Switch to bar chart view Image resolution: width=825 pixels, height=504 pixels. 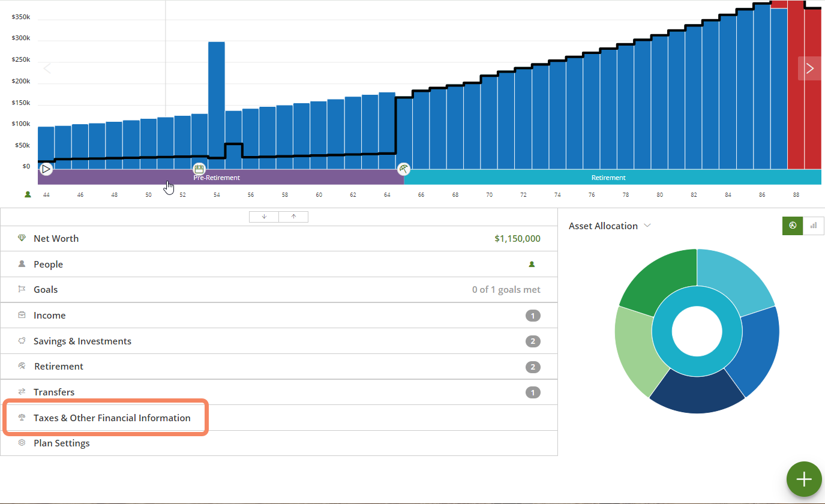pos(814,226)
